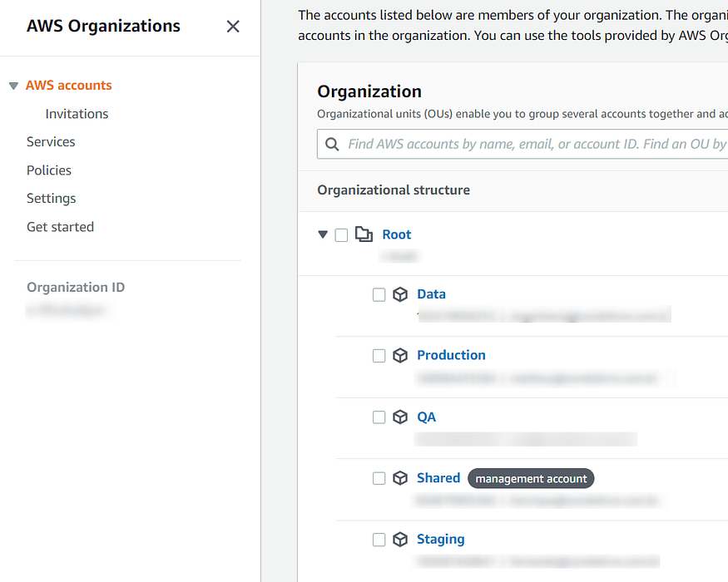Close the AWS Organizations side panel

(233, 27)
